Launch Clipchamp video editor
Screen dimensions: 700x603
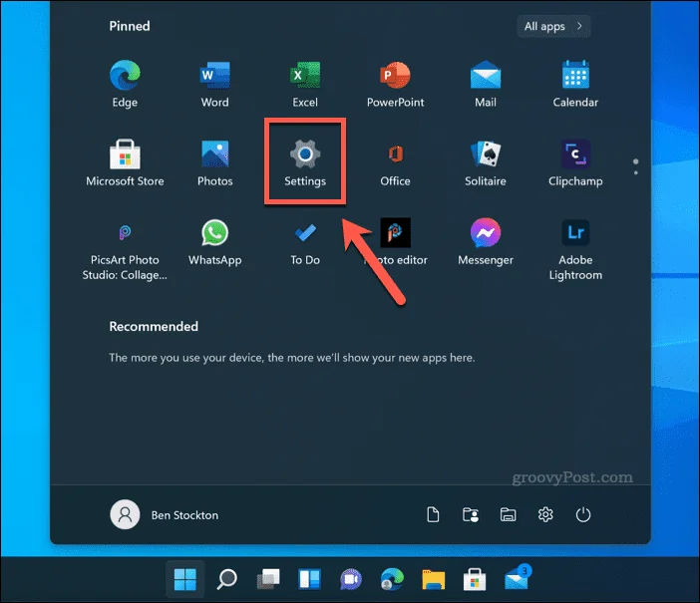click(x=575, y=162)
